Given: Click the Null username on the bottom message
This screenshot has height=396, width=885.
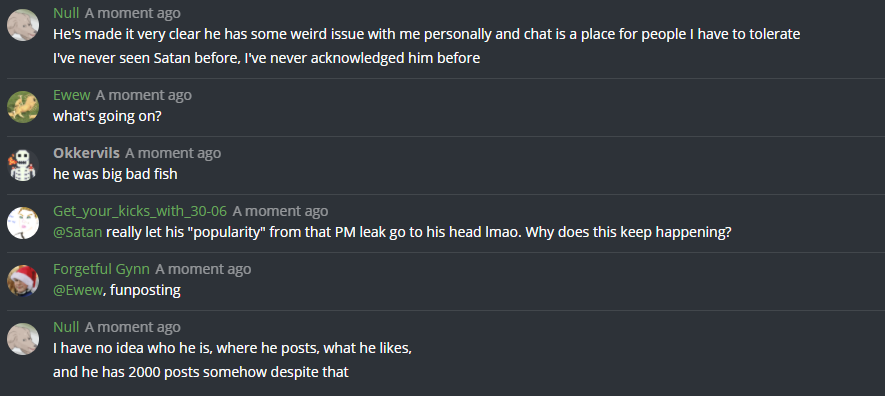Looking at the screenshot, I should click(66, 327).
